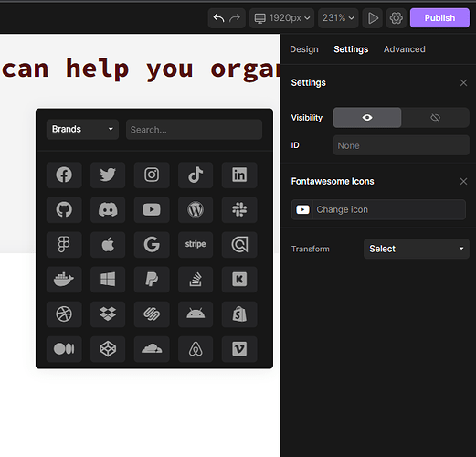Pick the Discord icon
Viewport: 476px width, 457px height.
coord(108,209)
